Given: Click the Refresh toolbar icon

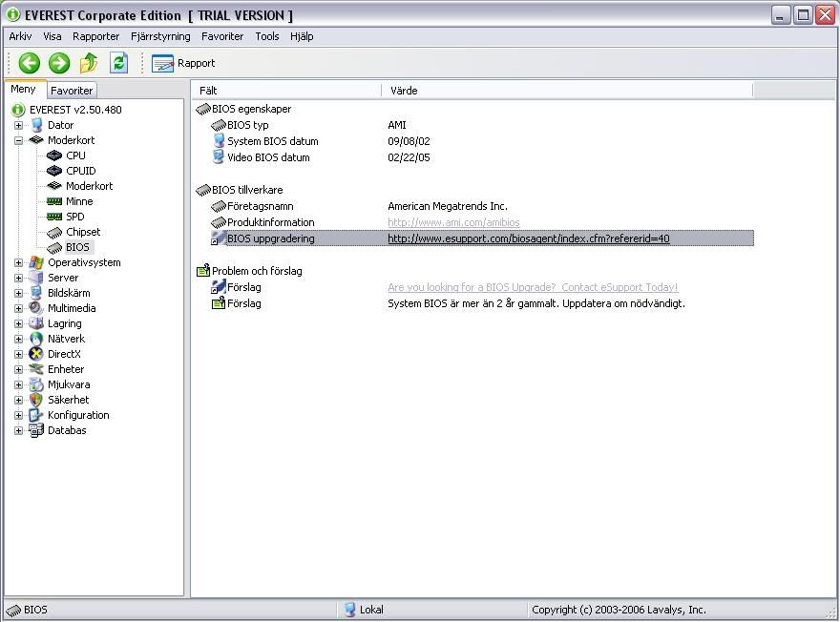Looking at the screenshot, I should pos(118,63).
